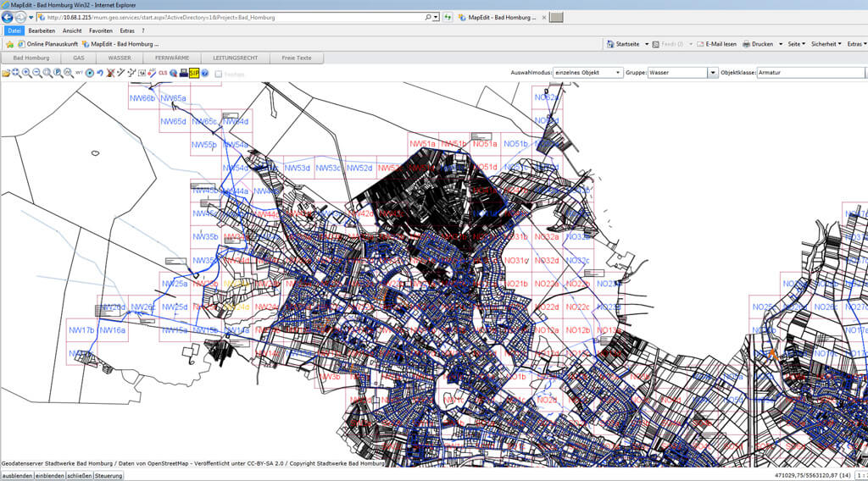
Task: Open the Auswahlmodus dropdown
Action: point(587,73)
